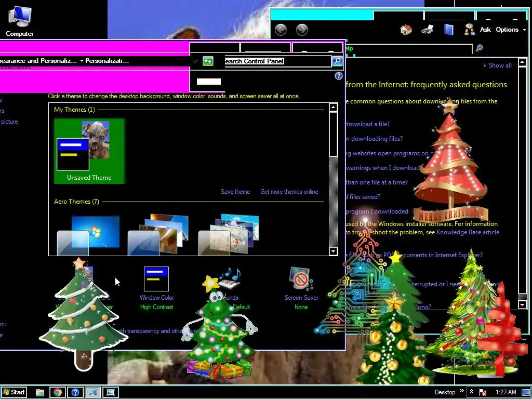Open Window Color settings icon

point(156,279)
